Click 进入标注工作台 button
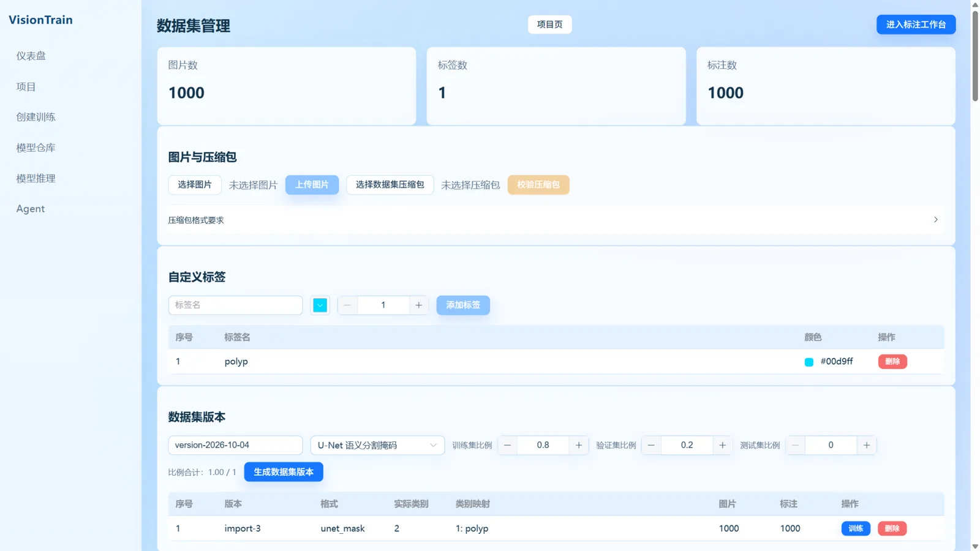980x551 pixels. click(x=916, y=24)
